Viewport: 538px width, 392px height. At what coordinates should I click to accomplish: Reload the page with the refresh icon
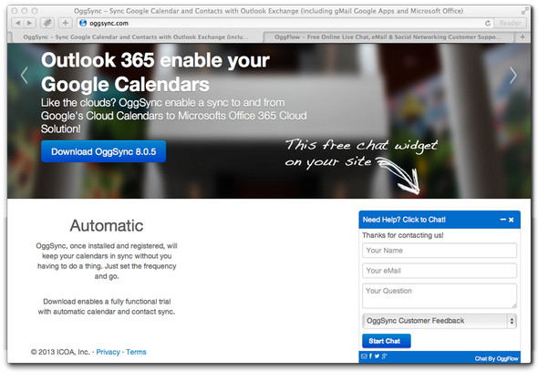(488, 24)
